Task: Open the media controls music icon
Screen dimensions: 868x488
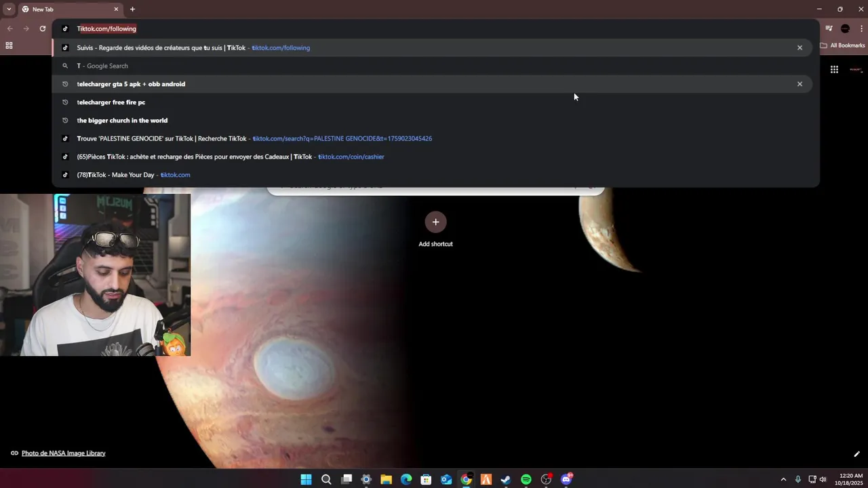Action: tap(829, 28)
